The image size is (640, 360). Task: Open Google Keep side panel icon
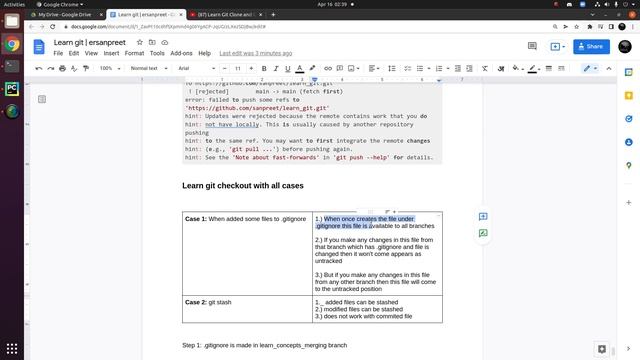629,96
